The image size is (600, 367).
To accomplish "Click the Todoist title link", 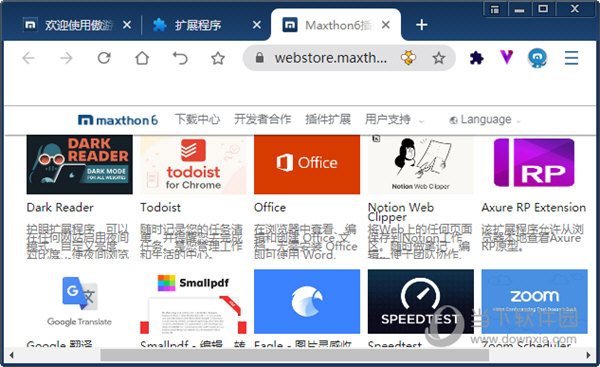I will [x=160, y=207].
